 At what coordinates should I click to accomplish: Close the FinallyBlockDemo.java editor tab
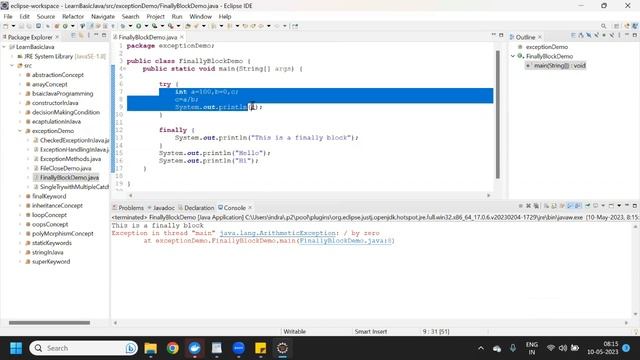[x=182, y=37]
